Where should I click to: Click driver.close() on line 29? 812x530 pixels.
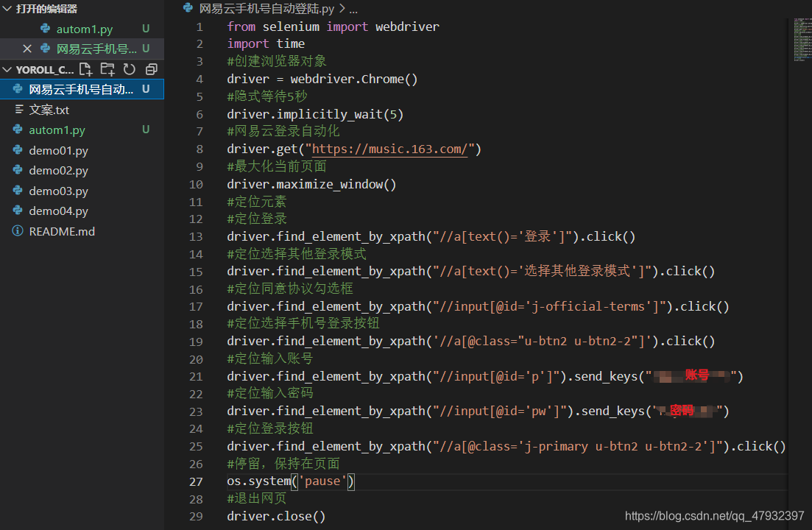(276, 517)
